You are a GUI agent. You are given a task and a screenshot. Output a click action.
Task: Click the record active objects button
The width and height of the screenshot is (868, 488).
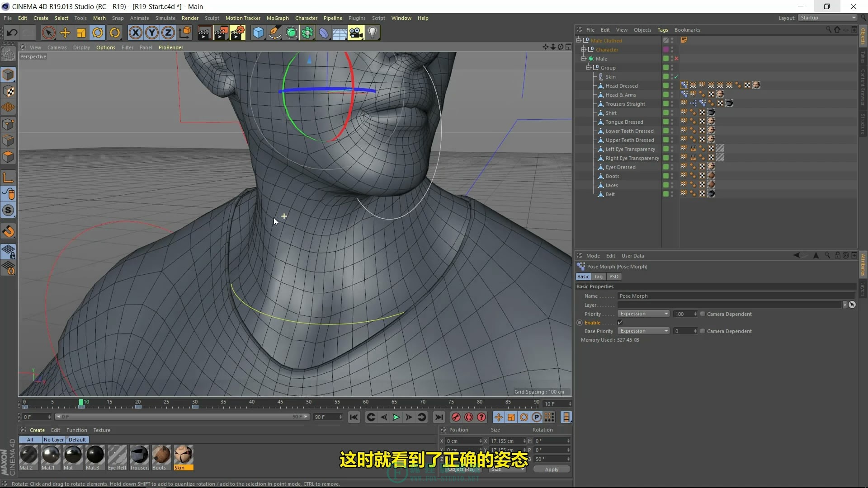click(456, 417)
